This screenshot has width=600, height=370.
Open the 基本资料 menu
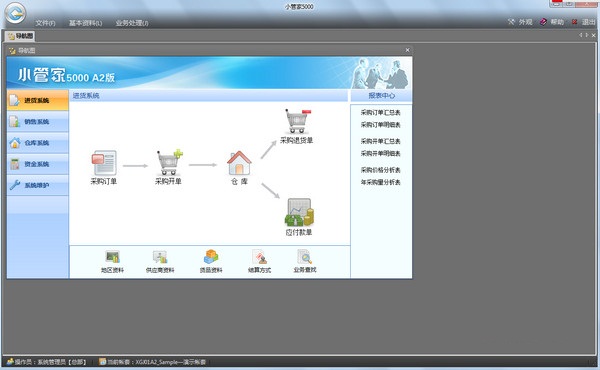85,23
